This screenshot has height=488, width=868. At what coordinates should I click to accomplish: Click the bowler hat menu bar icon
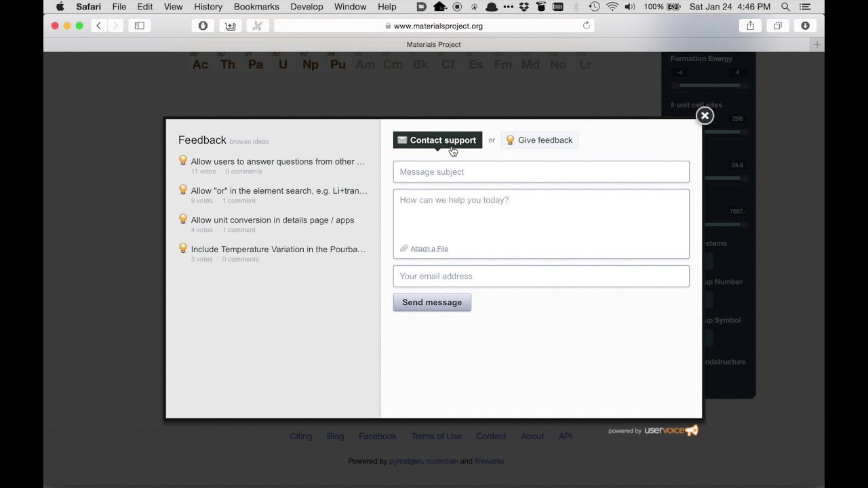coord(492,7)
